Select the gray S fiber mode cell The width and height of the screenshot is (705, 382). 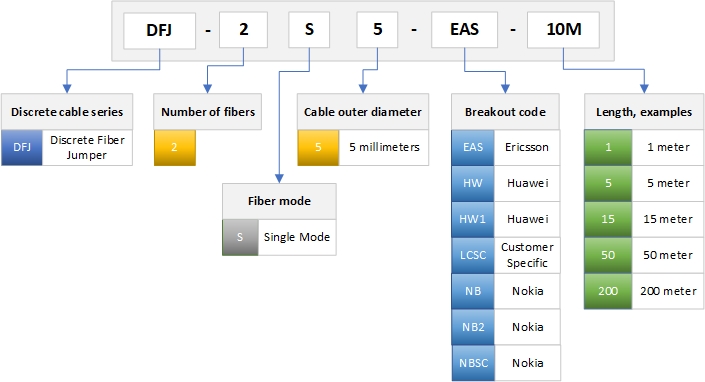click(x=240, y=237)
